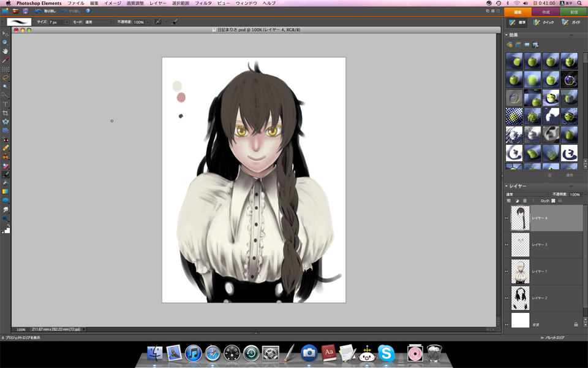Save the document with floppy icon
This screenshot has width=588, height=368.
tap(26, 11)
